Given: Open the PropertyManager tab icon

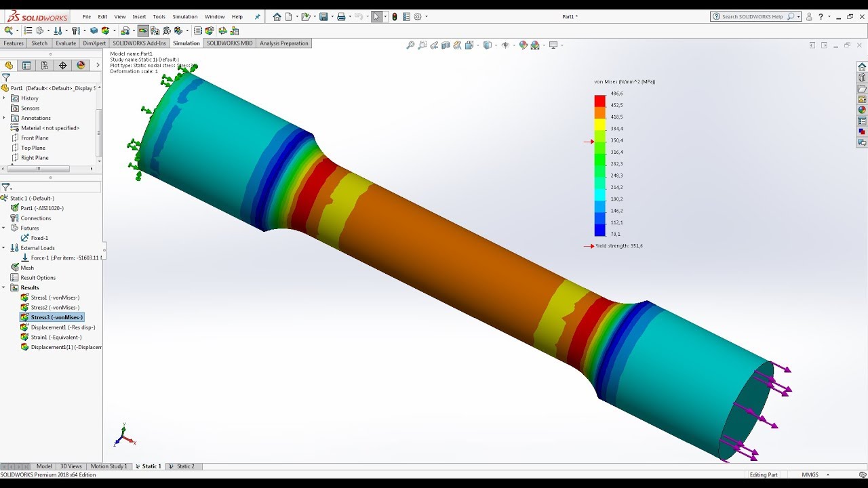Looking at the screenshot, I should pos(26,65).
